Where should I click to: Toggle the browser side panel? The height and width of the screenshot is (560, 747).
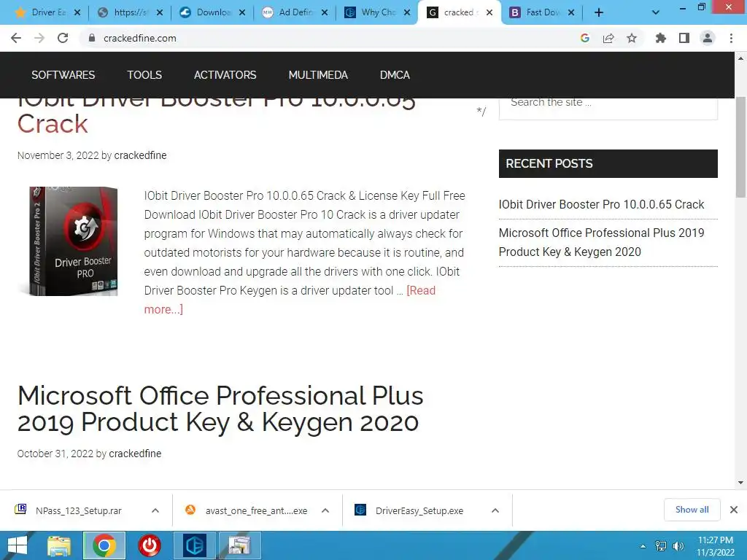[x=684, y=38]
